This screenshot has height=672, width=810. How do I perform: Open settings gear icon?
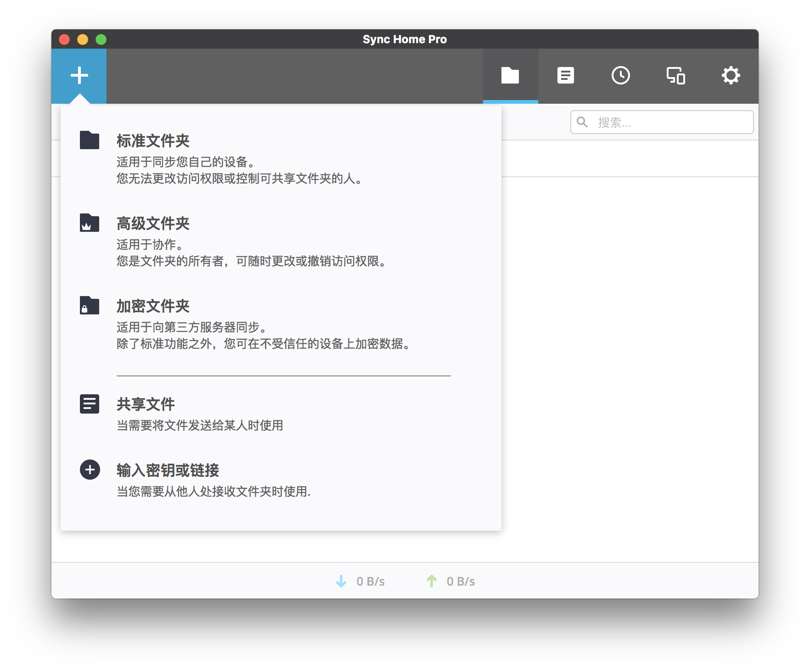click(x=731, y=76)
